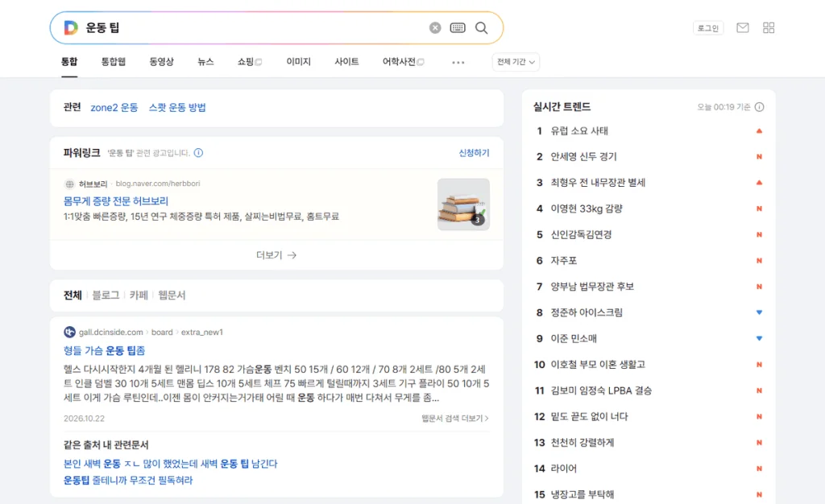Viewport: 825px width, 504px height.
Task: Click related search zone2 운동
Action: [114, 108]
